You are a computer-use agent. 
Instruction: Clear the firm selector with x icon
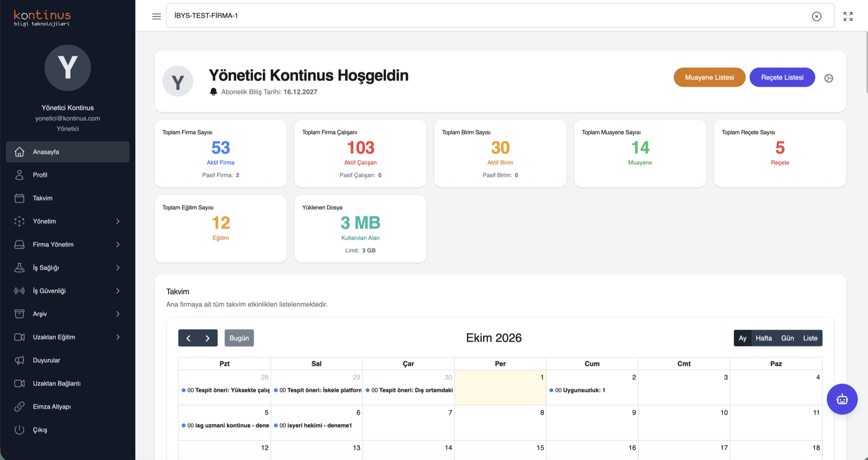point(816,16)
